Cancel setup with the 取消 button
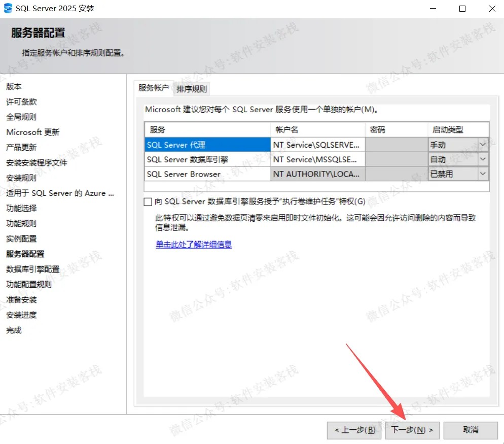Screen dimensions: 504x444 (x=471, y=430)
